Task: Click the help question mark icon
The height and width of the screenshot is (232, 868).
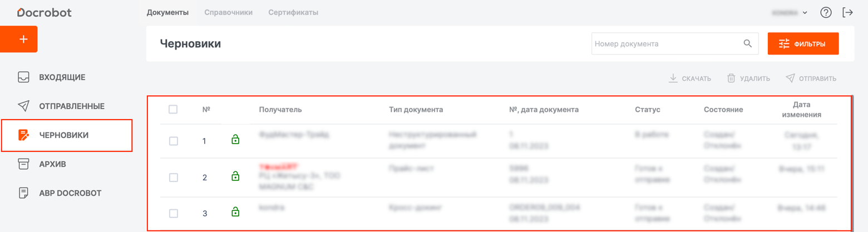Action: 826,13
